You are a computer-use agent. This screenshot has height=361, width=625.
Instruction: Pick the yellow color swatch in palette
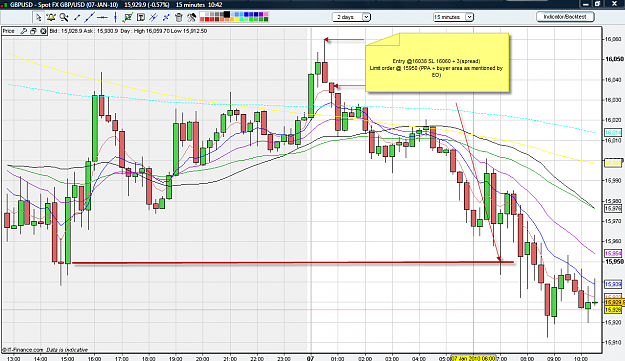click(237, 19)
